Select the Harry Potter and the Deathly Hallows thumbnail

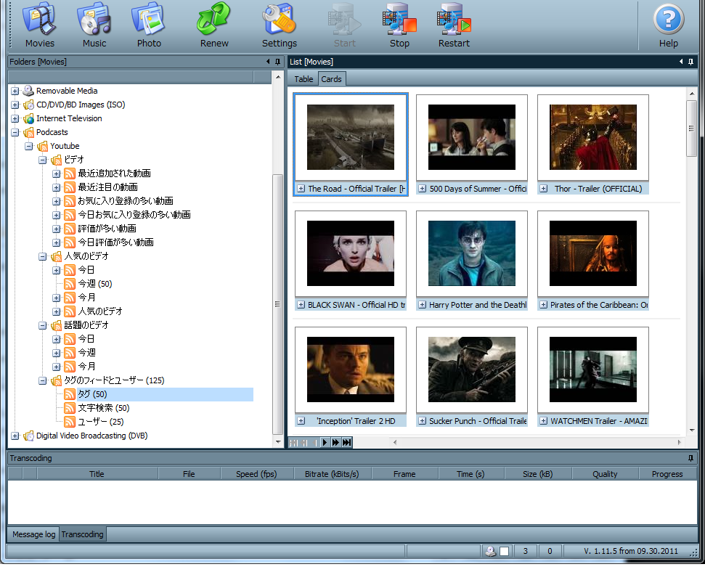472,253
